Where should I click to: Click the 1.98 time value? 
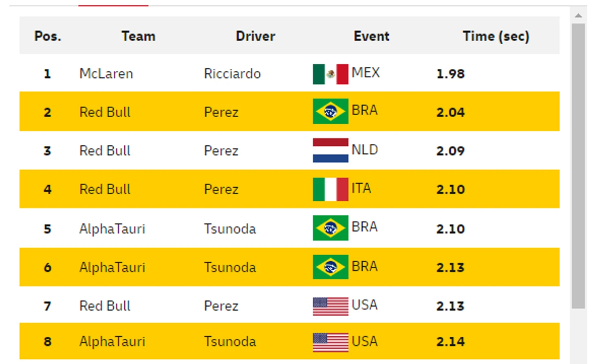click(450, 74)
